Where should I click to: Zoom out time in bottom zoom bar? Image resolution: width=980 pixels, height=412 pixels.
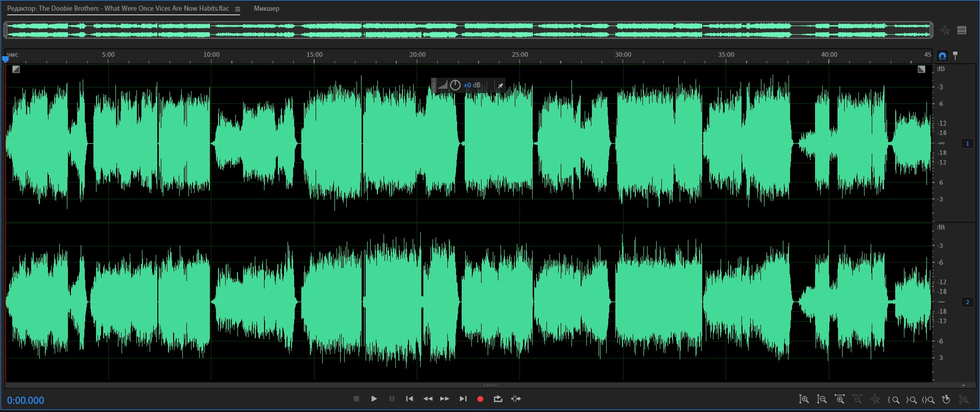click(x=857, y=399)
